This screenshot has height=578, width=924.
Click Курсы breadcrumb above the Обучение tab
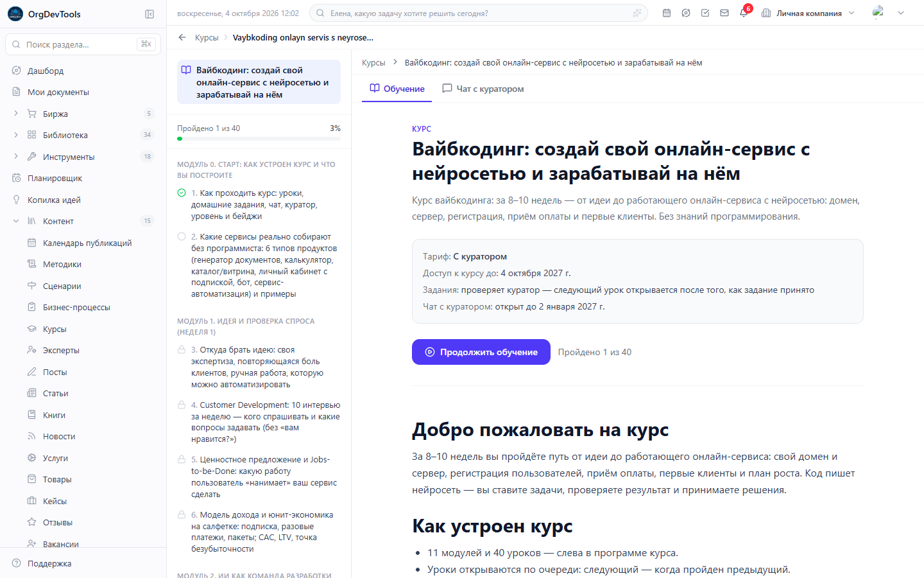(x=373, y=62)
